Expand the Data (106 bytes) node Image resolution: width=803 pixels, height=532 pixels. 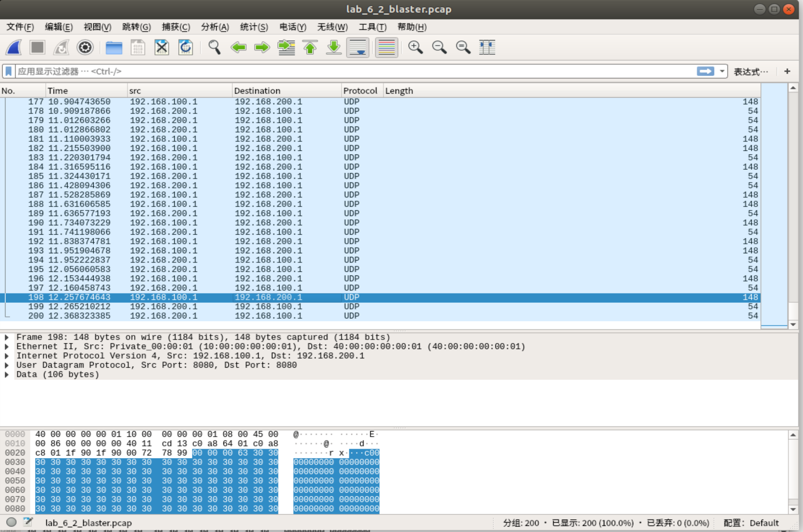click(x=7, y=375)
